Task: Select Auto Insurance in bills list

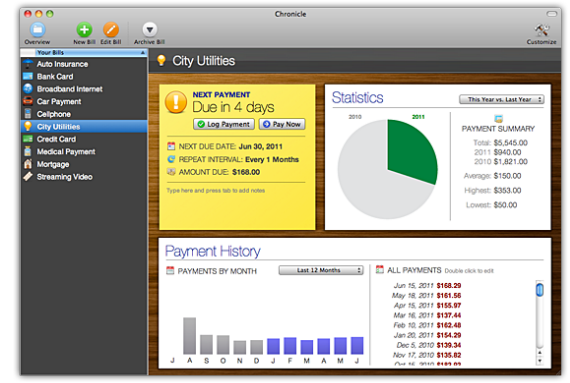Action: (x=84, y=64)
